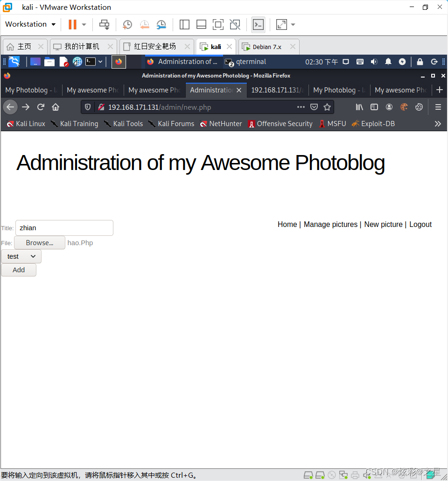Open the Workstation menu dropdown

[30, 24]
